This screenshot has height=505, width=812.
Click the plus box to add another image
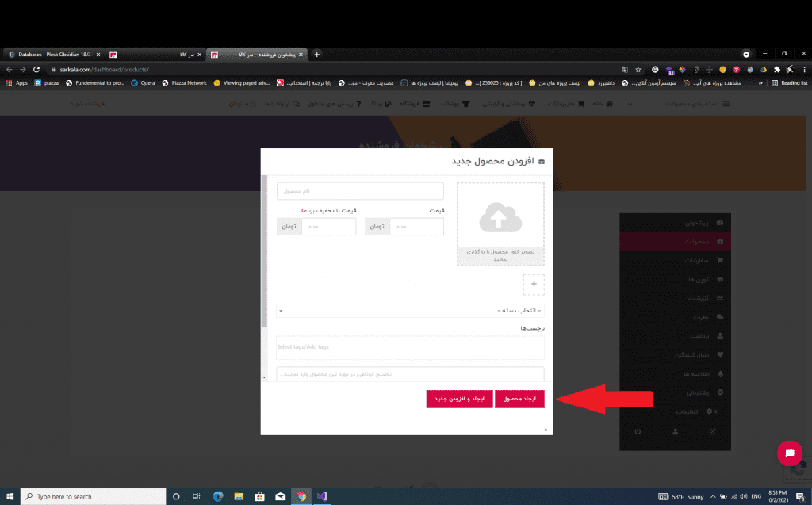pyautogui.click(x=534, y=284)
